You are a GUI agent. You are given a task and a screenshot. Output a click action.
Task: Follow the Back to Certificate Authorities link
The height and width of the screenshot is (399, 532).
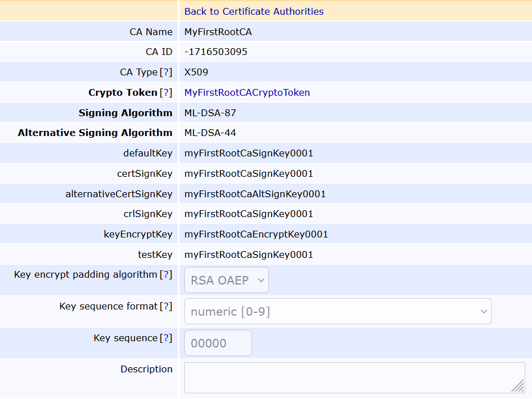tap(254, 11)
